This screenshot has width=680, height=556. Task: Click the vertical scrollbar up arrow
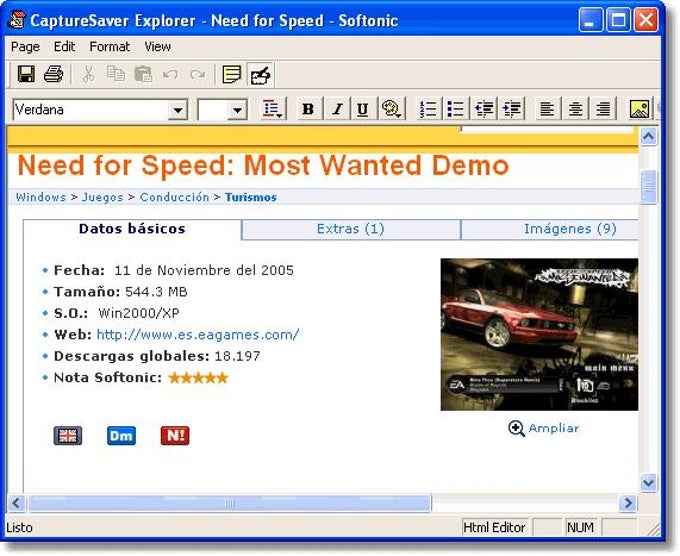click(x=648, y=137)
